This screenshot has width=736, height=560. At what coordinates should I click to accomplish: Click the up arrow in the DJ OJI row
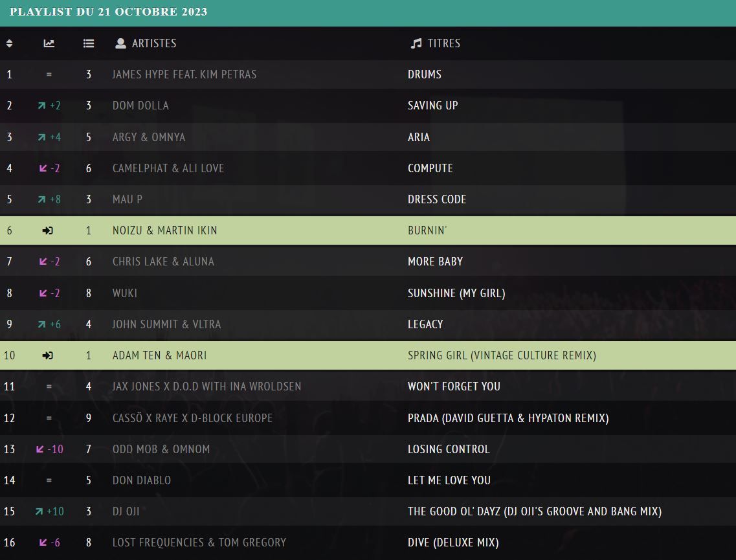click(39, 511)
